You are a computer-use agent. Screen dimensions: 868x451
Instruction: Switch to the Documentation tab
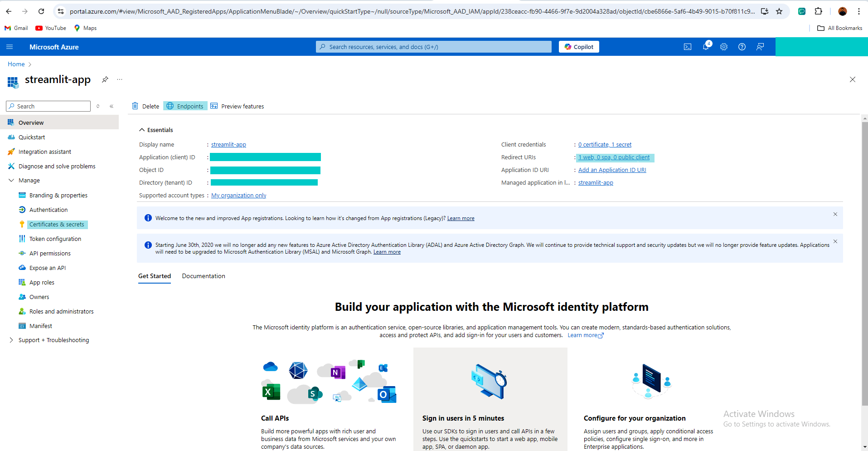203,275
